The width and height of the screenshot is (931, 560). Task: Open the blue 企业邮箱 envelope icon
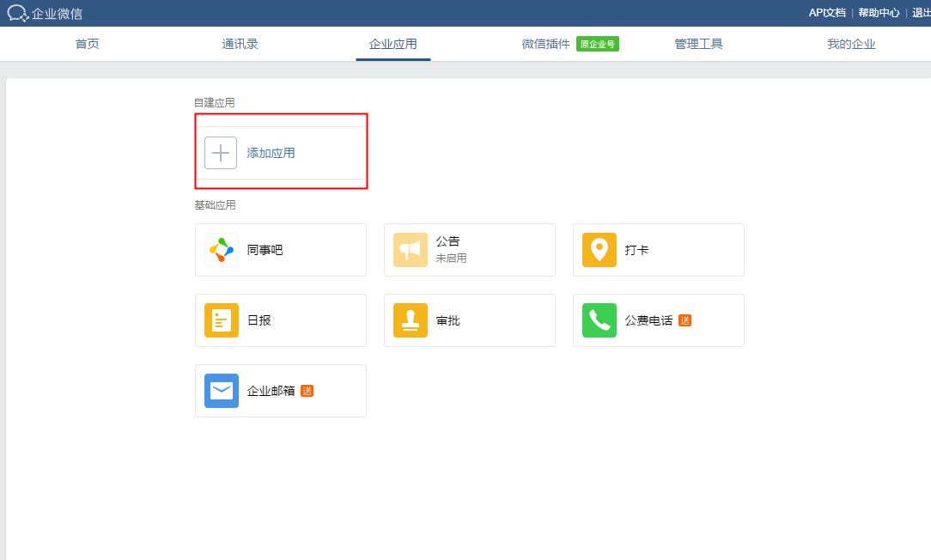coord(221,391)
